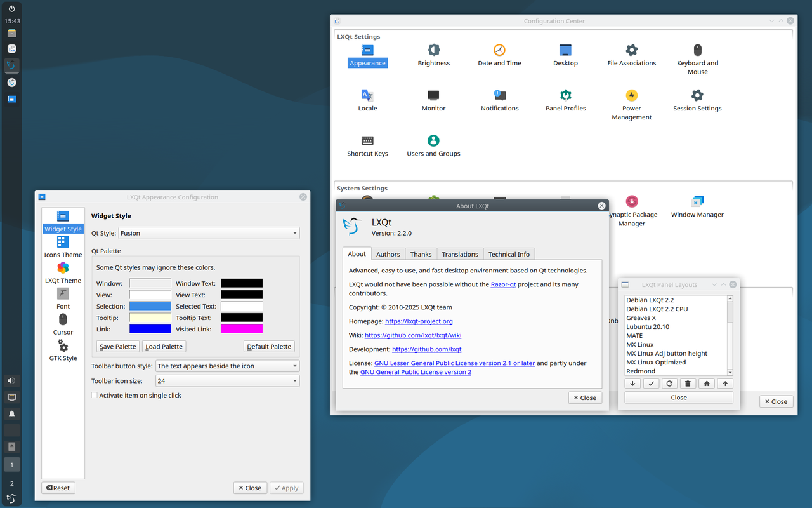Open File Associations settings
The width and height of the screenshot is (812, 508).
631,55
